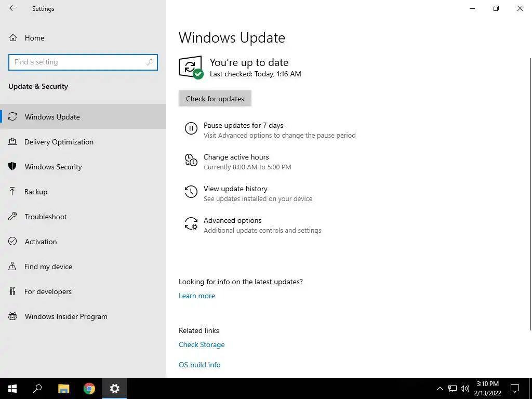Open the OS build info link

pos(199,365)
